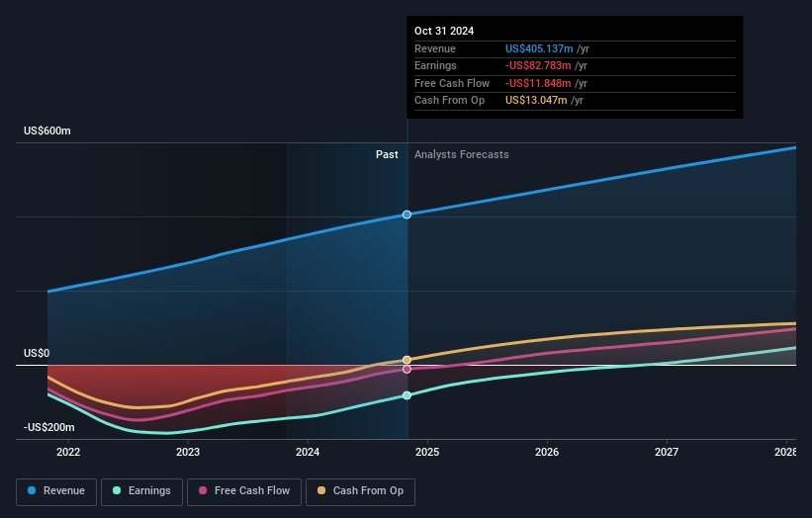Click the Revenue row label in tooltip
The height and width of the screenshot is (518, 812).
click(435, 48)
